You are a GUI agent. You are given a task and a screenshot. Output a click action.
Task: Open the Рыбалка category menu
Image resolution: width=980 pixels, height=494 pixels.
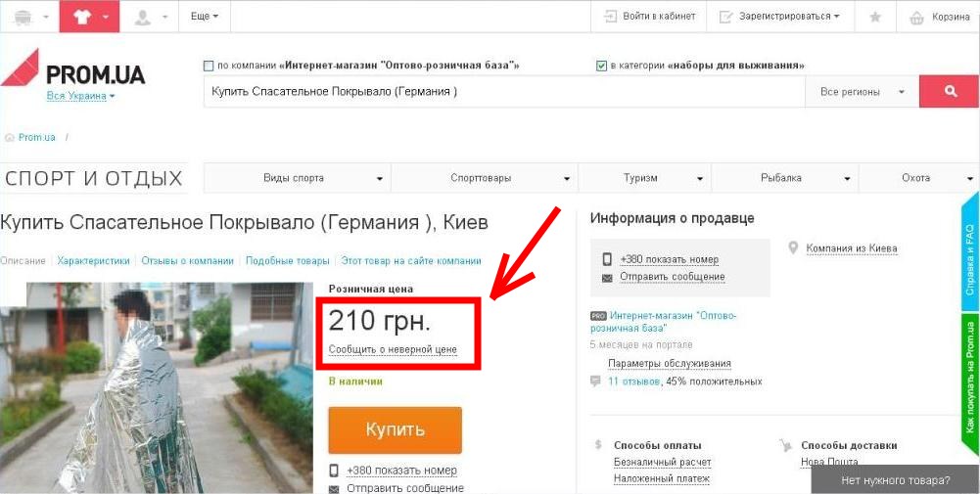[x=785, y=178]
